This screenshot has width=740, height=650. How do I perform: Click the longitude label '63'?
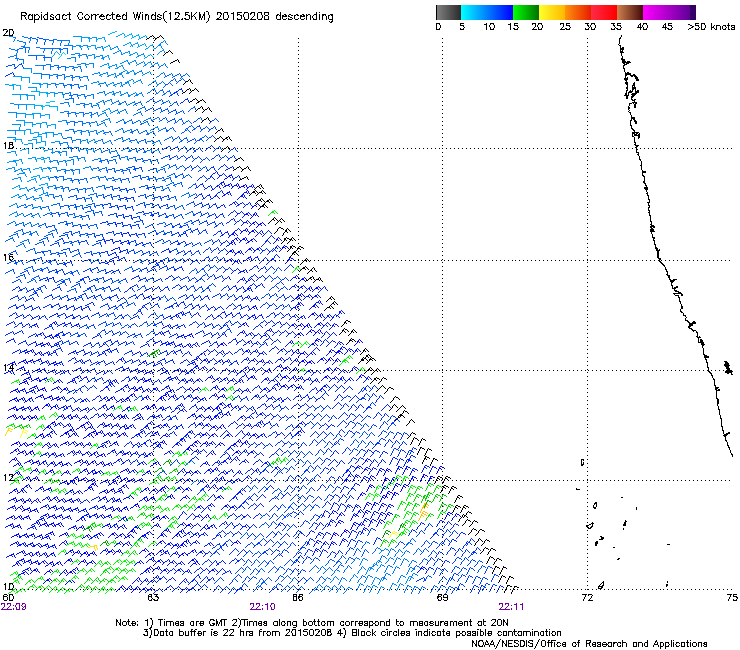click(x=153, y=598)
